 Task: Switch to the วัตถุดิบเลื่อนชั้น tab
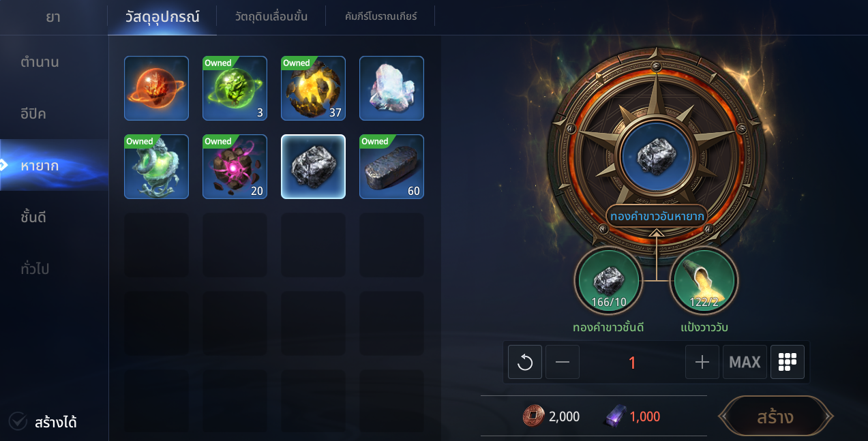271,16
